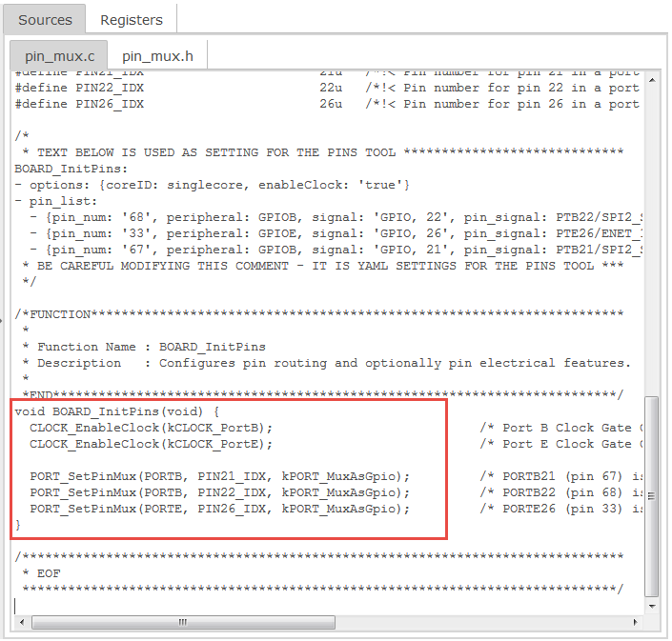The height and width of the screenshot is (641, 672).
Task: Click the '#define PIN26_IDX' line
Action: [x=80, y=104]
